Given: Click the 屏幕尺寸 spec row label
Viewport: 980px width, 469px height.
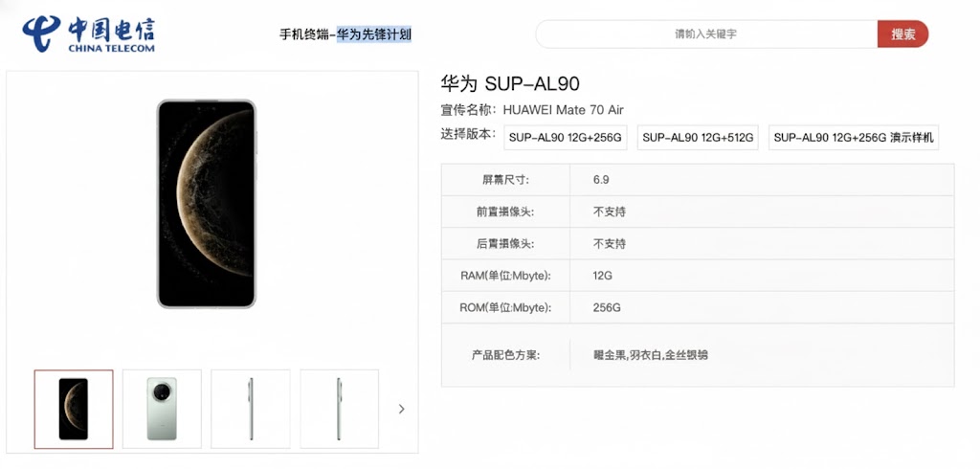Looking at the screenshot, I should [505, 179].
